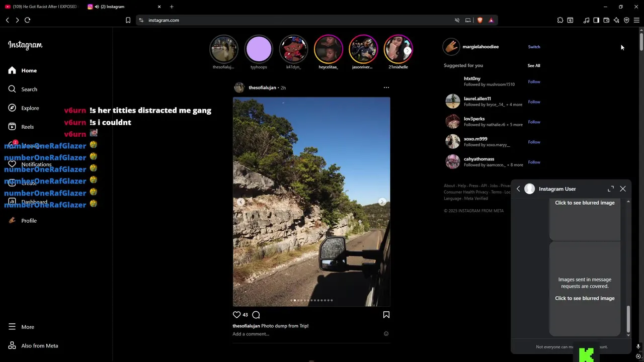Open About footer link
Screen dimensions: 644x362
[449, 186]
